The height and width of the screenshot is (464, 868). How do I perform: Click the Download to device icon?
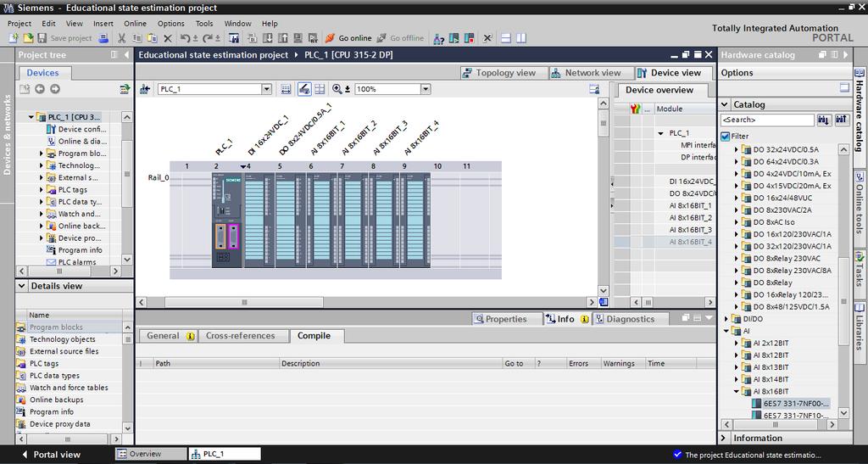point(267,38)
